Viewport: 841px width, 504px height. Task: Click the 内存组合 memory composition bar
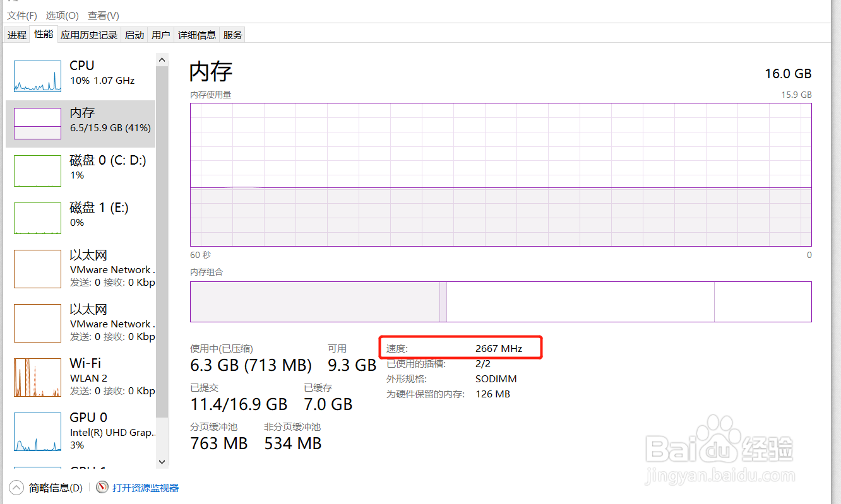tap(501, 302)
